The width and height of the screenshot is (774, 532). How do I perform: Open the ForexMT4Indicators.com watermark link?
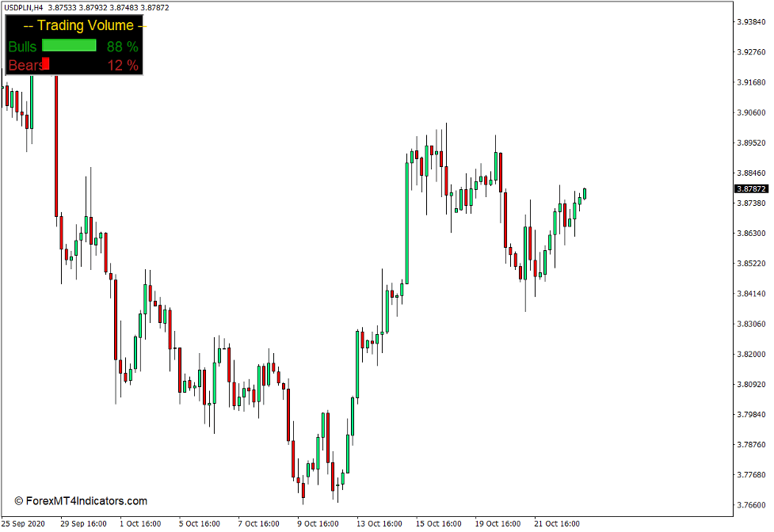tap(82, 501)
